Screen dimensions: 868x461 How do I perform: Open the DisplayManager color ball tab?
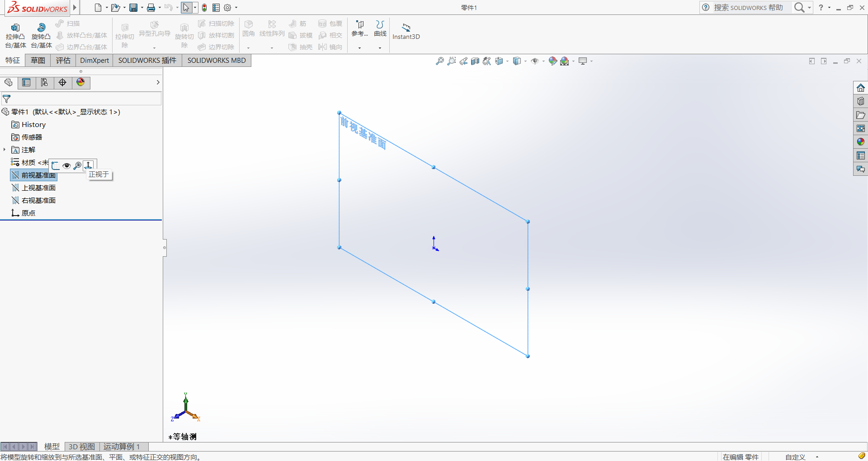point(80,83)
